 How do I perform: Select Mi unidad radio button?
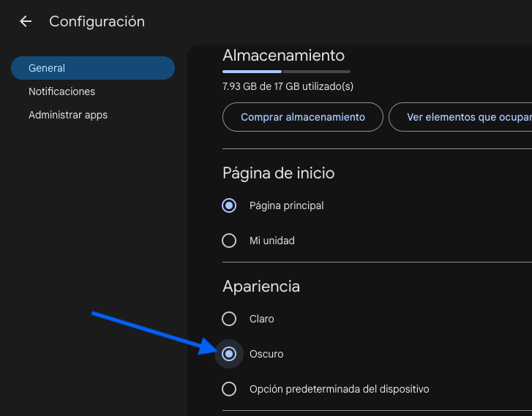229,241
